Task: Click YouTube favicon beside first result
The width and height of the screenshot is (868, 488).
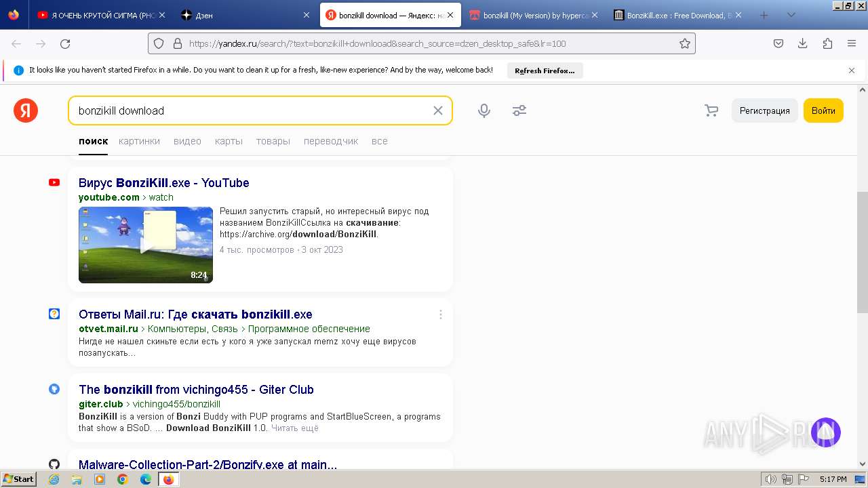Action: pos(54,182)
